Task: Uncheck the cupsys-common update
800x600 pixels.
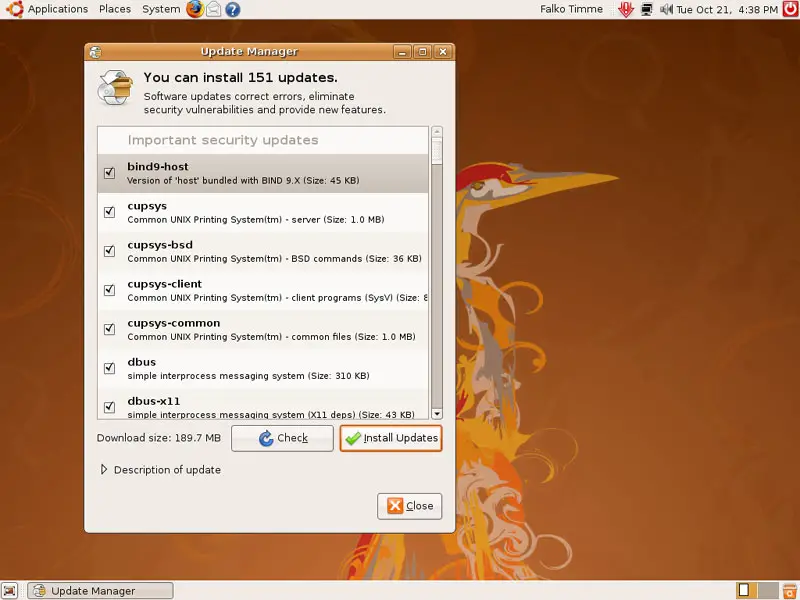Action: click(109, 329)
